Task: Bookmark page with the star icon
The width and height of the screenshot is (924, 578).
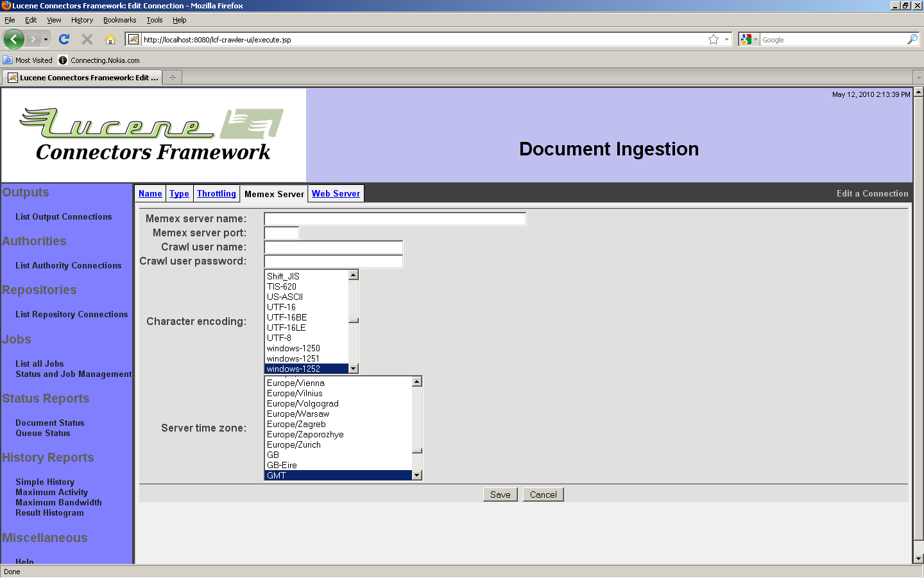Action: (x=713, y=39)
